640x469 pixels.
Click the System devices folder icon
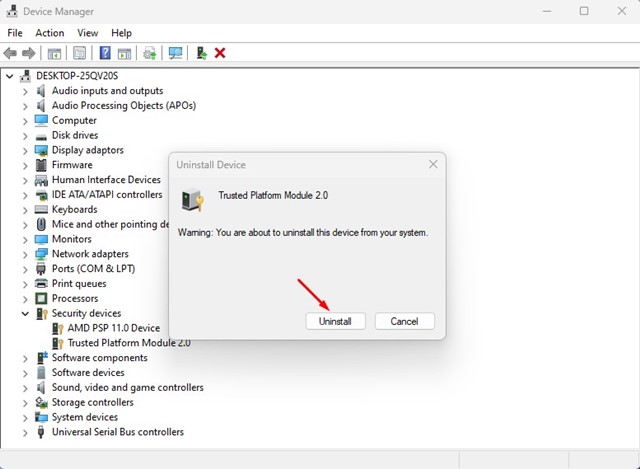41,417
